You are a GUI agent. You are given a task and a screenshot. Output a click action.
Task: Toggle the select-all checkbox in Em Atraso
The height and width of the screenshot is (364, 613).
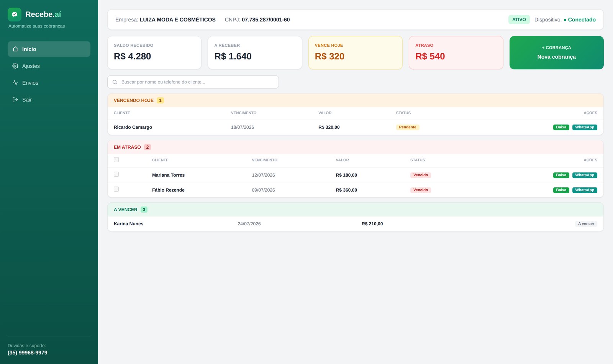pyautogui.click(x=116, y=160)
